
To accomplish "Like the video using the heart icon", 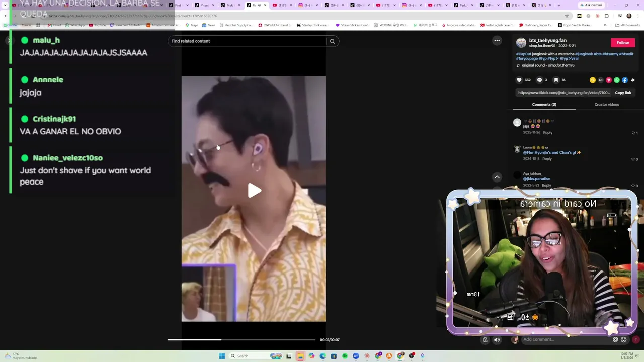I will [519, 80].
